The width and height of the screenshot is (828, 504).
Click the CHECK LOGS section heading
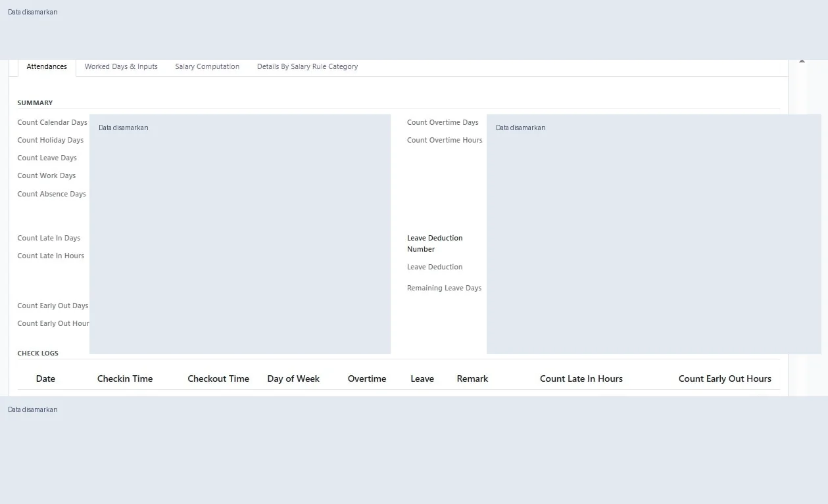coord(37,354)
